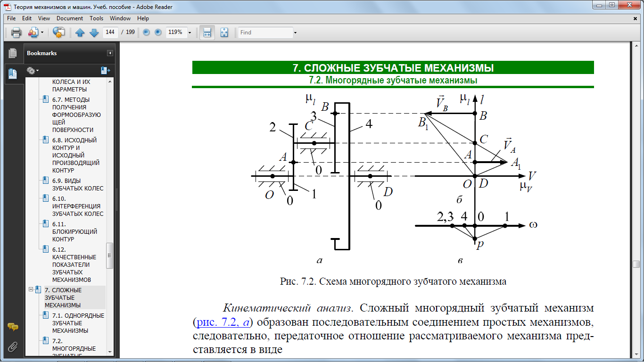644x362 pixels.
Task: Click Expand Current Bookmark icon
Action: click(x=105, y=71)
